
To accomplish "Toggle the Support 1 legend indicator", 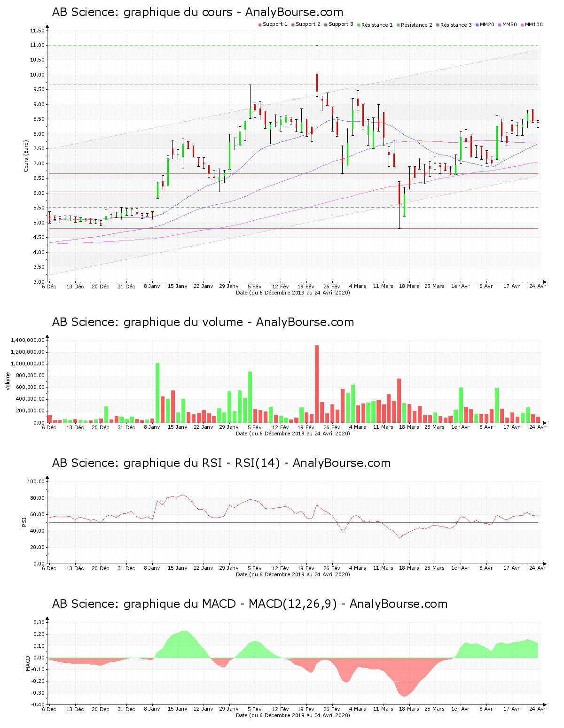I will pyautogui.click(x=260, y=25).
